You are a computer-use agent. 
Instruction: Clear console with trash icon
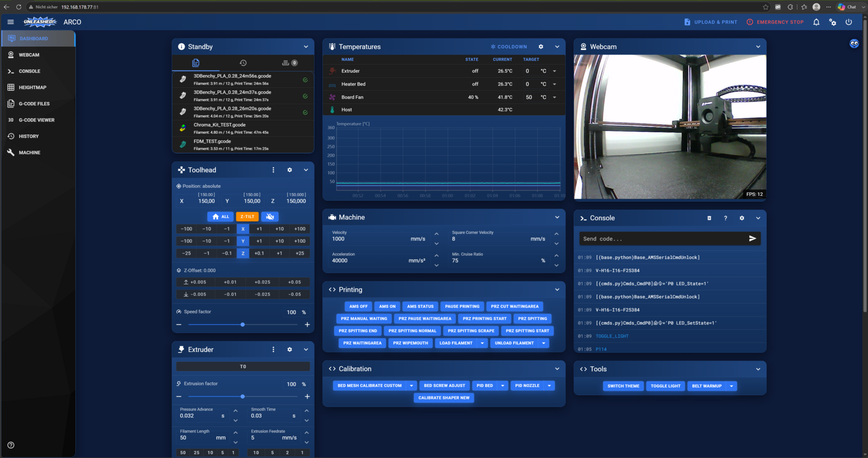coord(709,218)
